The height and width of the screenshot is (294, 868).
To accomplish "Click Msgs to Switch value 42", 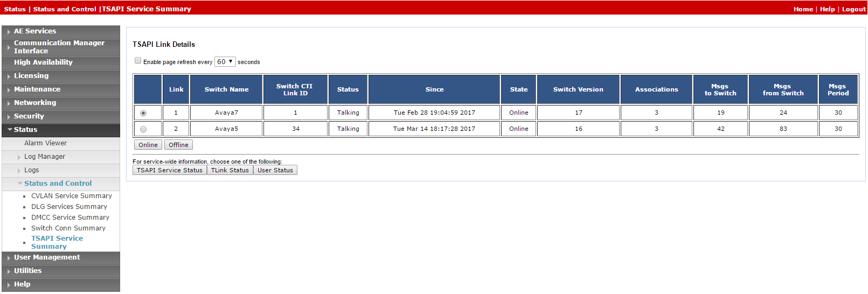I will point(720,129).
